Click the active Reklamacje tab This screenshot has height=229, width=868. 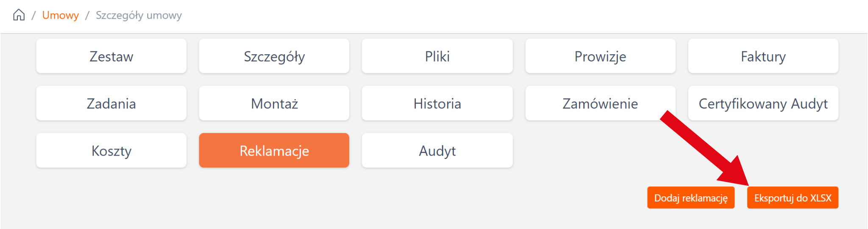(x=274, y=151)
